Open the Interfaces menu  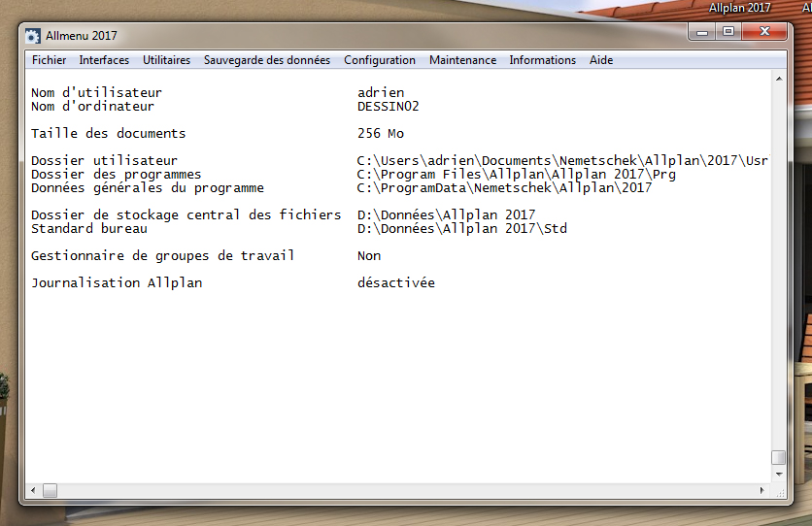[x=104, y=60]
